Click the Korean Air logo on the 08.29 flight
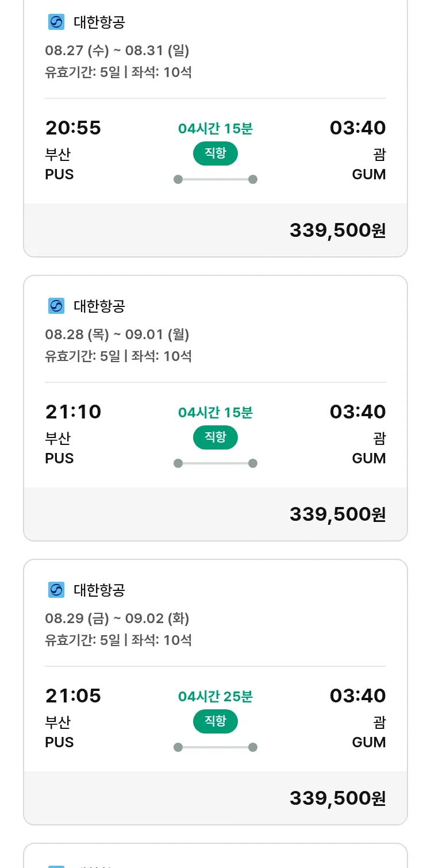431x868 pixels. 56,590
